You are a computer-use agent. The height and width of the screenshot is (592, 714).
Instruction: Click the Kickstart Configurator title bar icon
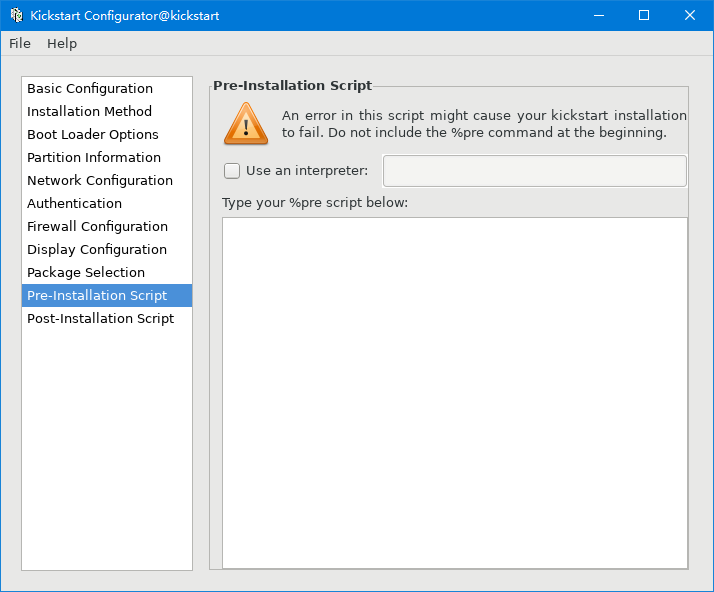(x=17, y=15)
